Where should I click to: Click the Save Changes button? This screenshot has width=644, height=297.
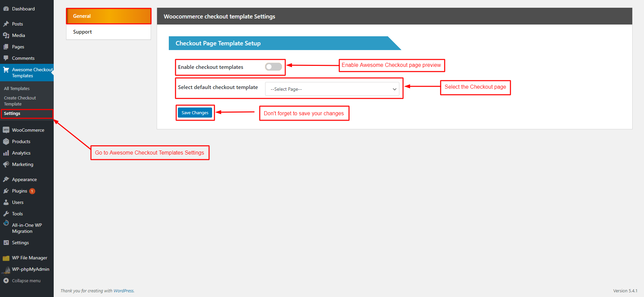[x=195, y=113]
